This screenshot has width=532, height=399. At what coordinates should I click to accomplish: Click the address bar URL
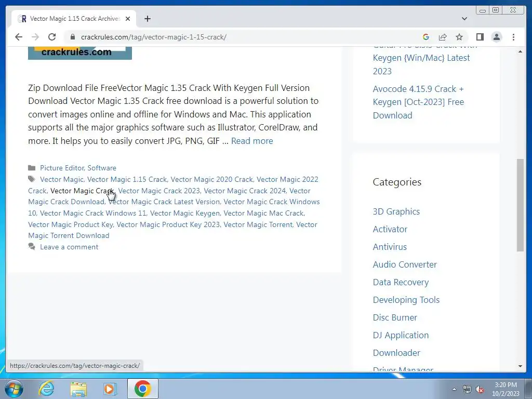(153, 37)
